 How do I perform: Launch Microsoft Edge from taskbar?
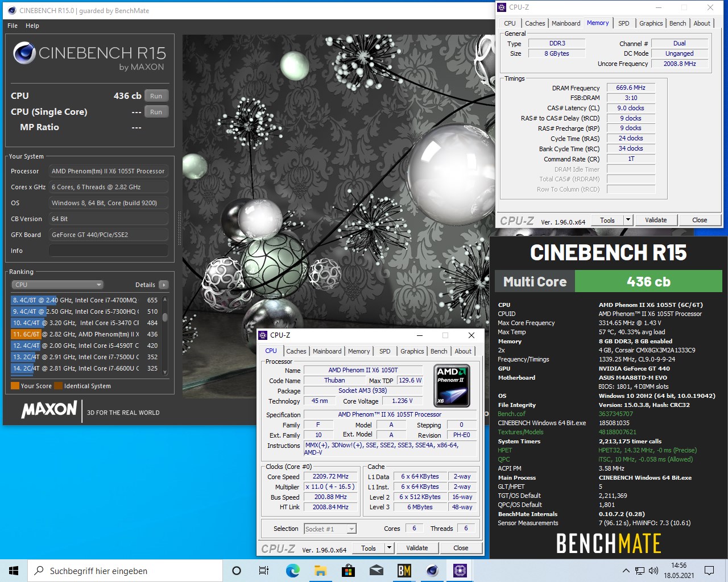(292, 571)
